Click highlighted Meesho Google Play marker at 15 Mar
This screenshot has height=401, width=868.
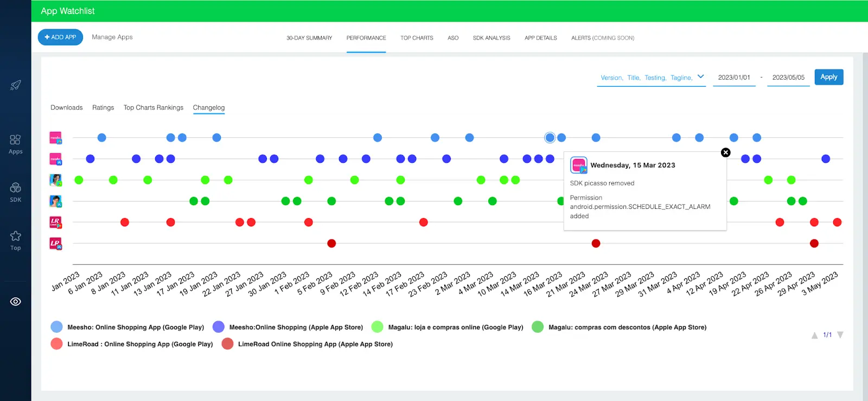[x=550, y=138]
